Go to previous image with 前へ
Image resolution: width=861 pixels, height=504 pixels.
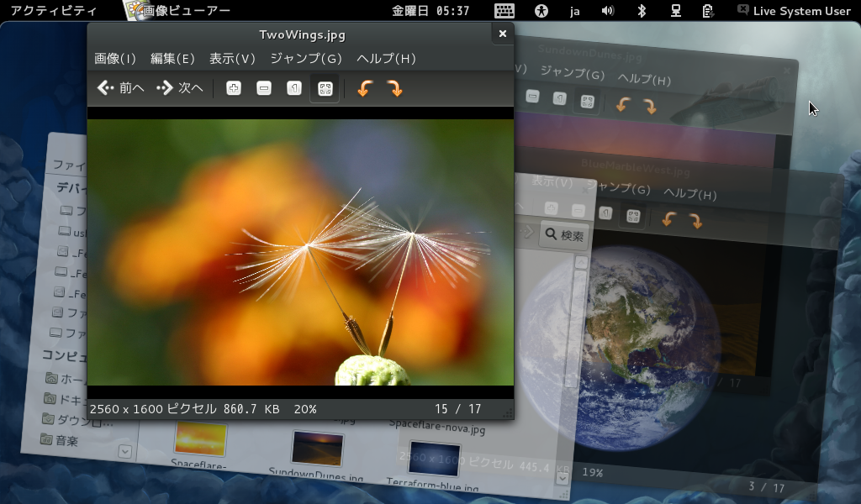click(120, 87)
